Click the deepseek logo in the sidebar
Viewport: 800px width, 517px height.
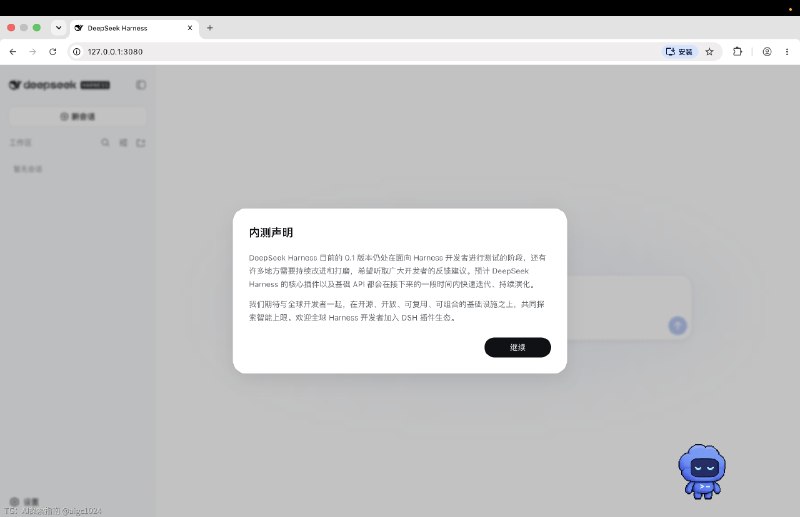point(43,85)
